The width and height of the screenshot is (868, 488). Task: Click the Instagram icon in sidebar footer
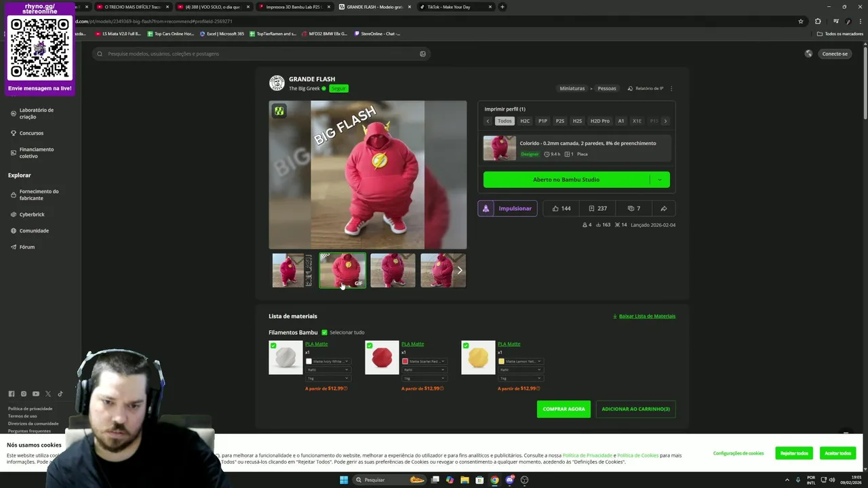click(23, 394)
